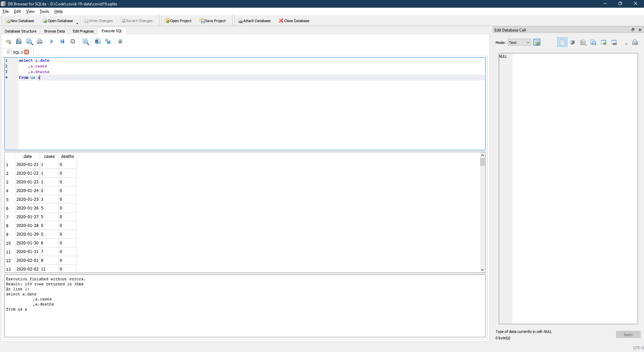This screenshot has width=644, height=352.
Task: Execute the current SQL line
Action: point(62,42)
